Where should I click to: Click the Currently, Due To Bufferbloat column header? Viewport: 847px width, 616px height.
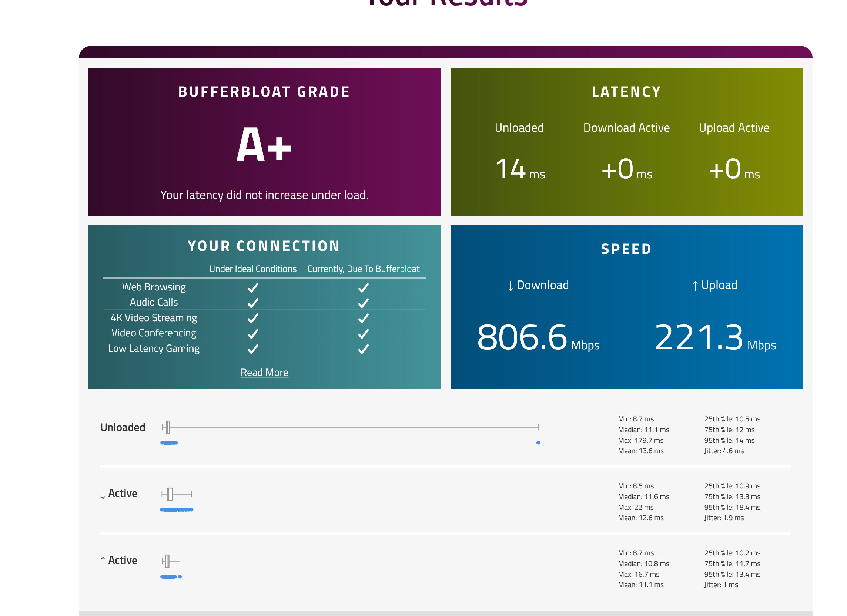pos(363,269)
